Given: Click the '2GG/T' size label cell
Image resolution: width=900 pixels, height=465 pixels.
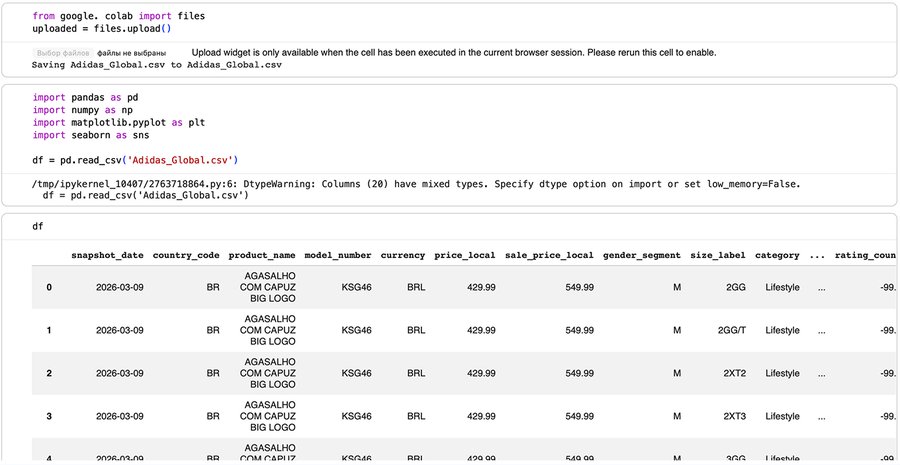Looking at the screenshot, I should [x=732, y=330].
